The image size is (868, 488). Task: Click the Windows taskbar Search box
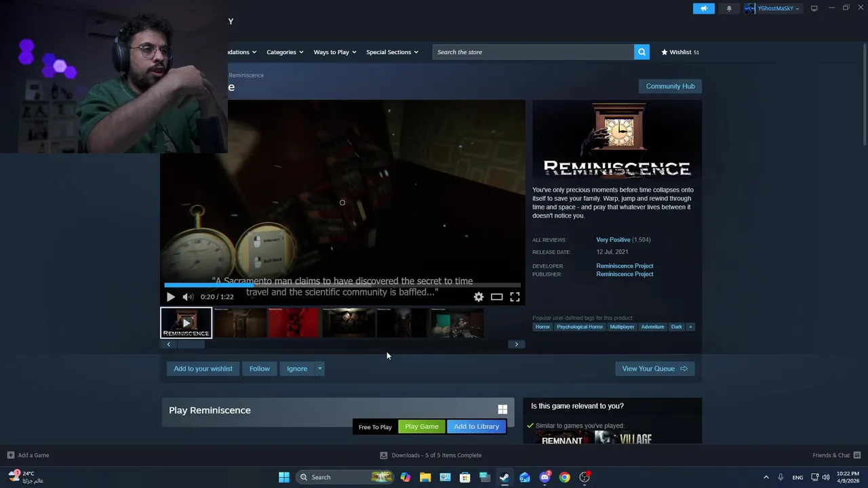point(346,477)
